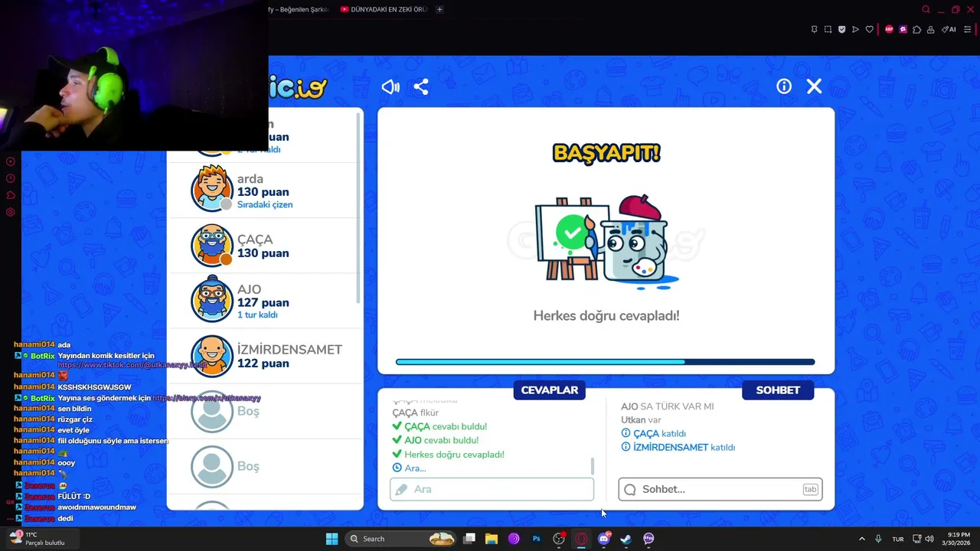Click the microphone tray icon
980x551 pixels.
click(878, 539)
